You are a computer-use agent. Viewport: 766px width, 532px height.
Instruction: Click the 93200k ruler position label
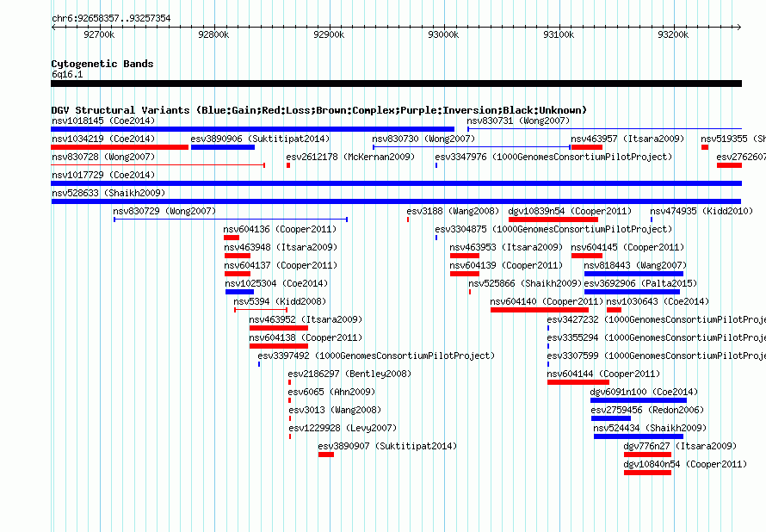(673, 34)
